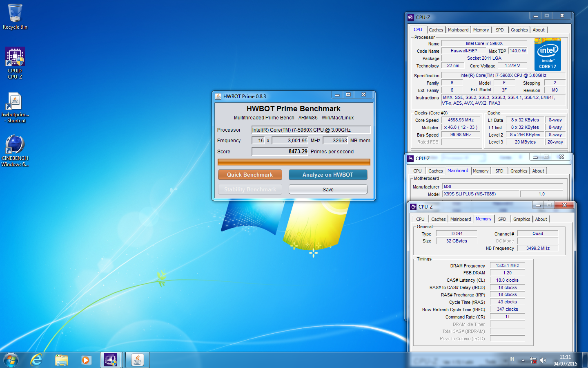Click the 32663 MB mem field
The width and height of the screenshot is (588, 368).
(335, 141)
